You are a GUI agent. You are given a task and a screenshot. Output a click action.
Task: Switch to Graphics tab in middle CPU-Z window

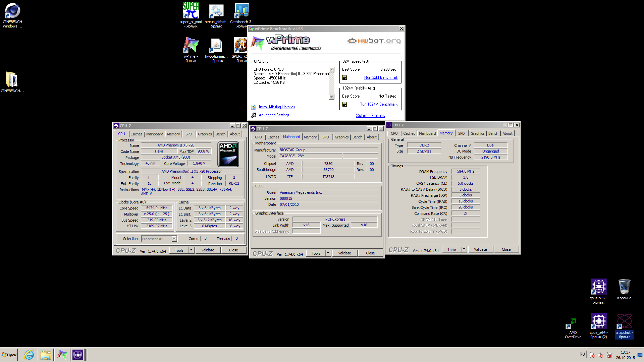point(341,137)
